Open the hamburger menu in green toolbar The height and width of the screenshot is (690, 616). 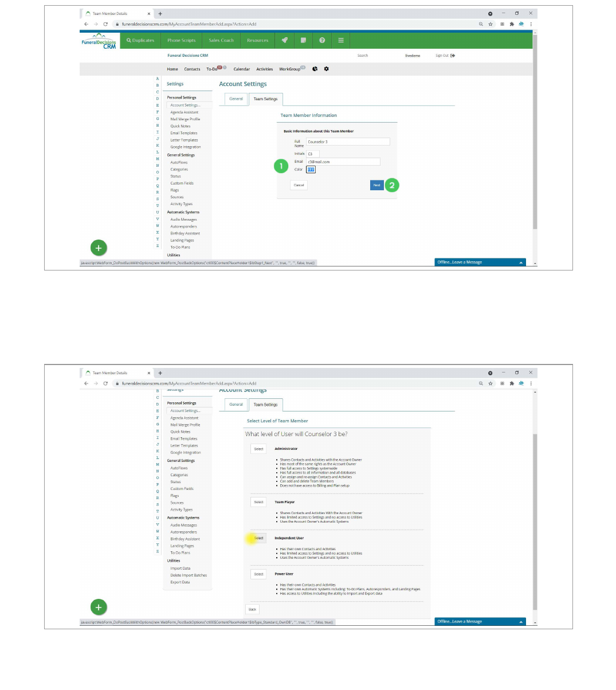tap(341, 40)
